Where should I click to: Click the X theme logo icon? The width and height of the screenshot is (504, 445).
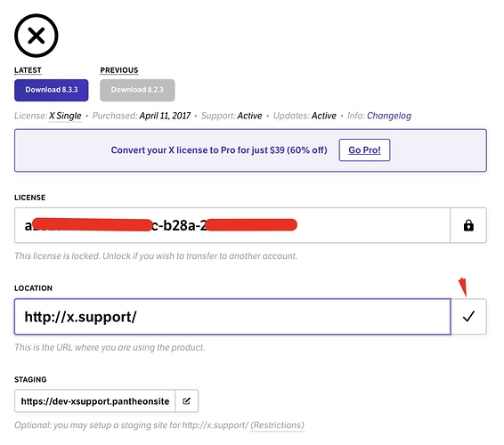(37, 36)
